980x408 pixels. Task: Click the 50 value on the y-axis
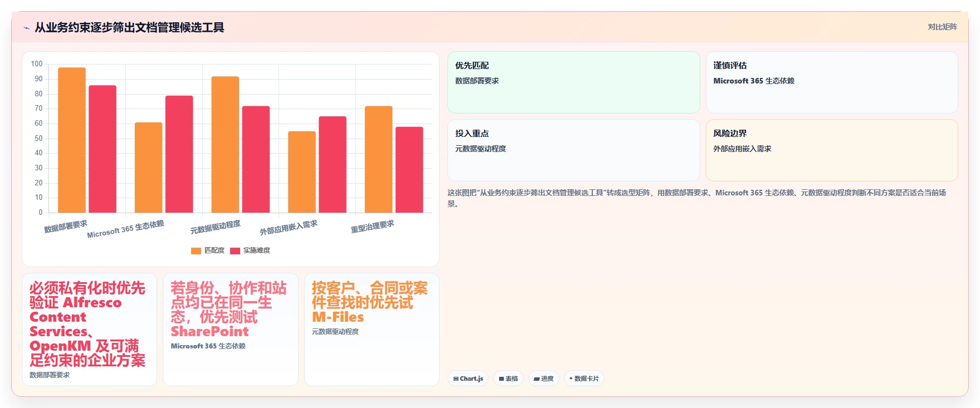pos(38,138)
